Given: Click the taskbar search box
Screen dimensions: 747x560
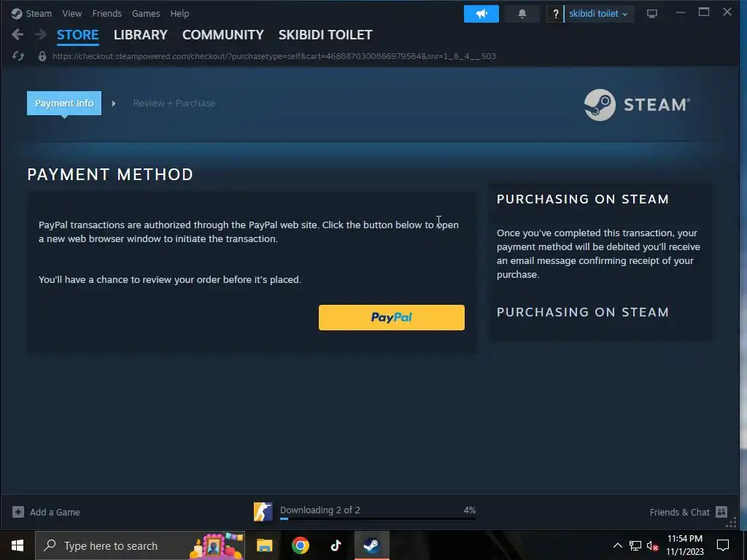Looking at the screenshot, I should [140, 545].
